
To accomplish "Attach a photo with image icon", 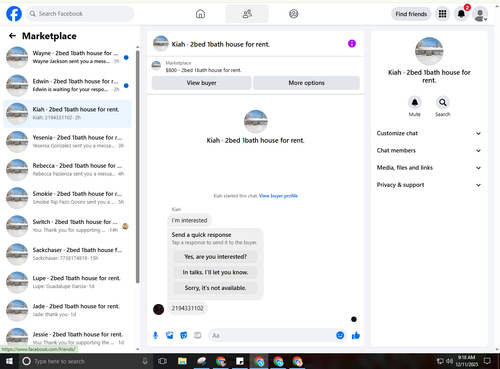I will (x=170, y=335).
